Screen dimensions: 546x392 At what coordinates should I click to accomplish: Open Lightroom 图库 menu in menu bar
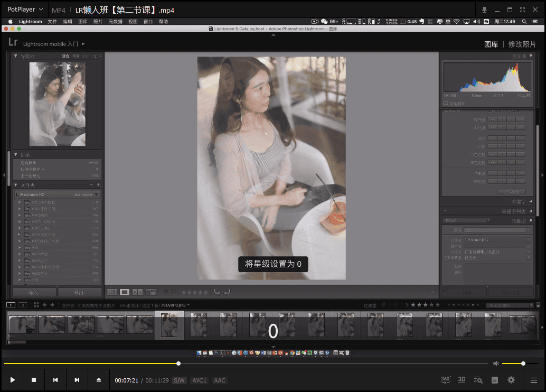83,22
